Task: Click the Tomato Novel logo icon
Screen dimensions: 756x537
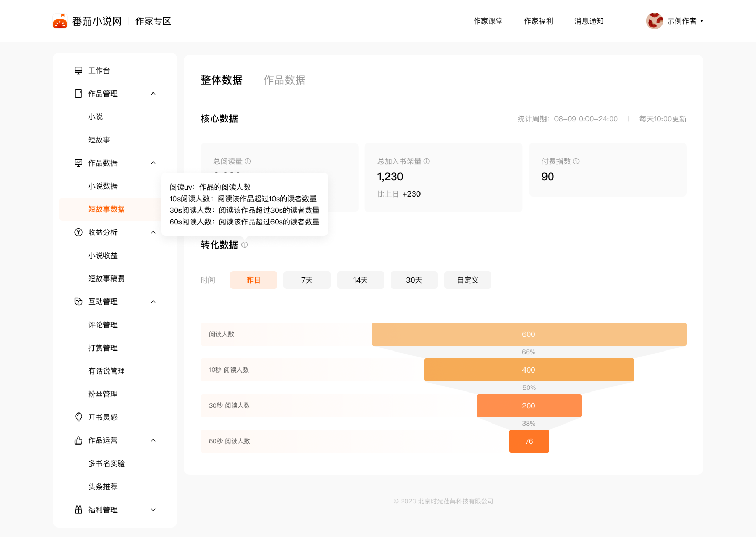Action: (60, 21)
